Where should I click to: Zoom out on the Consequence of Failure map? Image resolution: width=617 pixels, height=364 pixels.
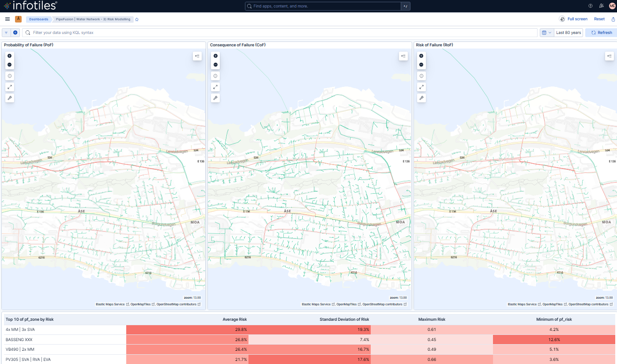click(215, 64)
